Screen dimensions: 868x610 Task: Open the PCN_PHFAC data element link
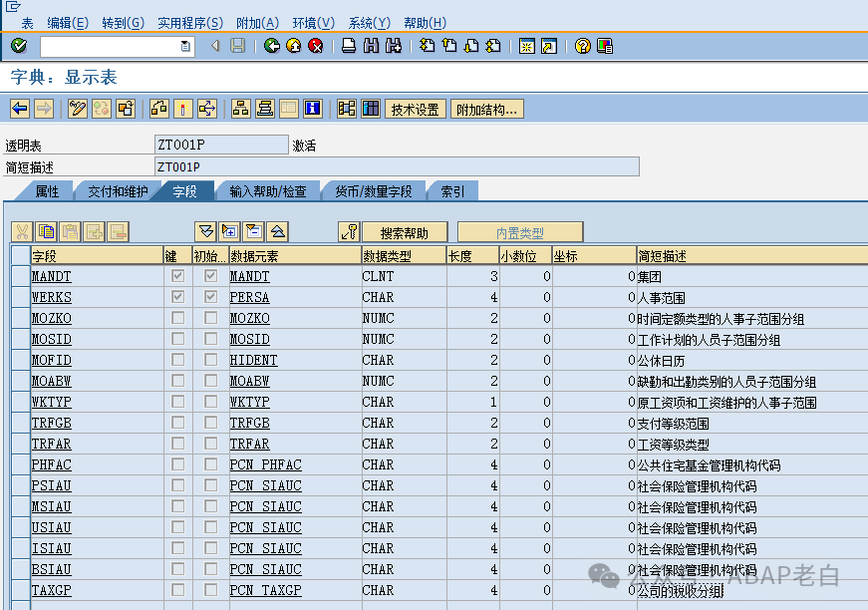[266, 464]
